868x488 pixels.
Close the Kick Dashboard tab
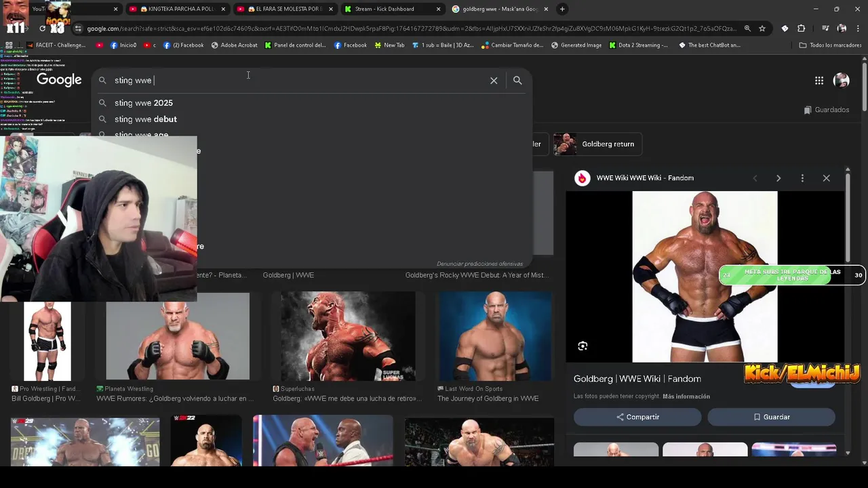tap(438, 9)
